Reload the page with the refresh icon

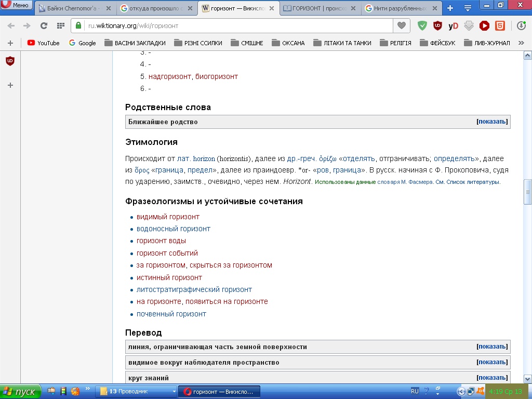tap(44, 26)
